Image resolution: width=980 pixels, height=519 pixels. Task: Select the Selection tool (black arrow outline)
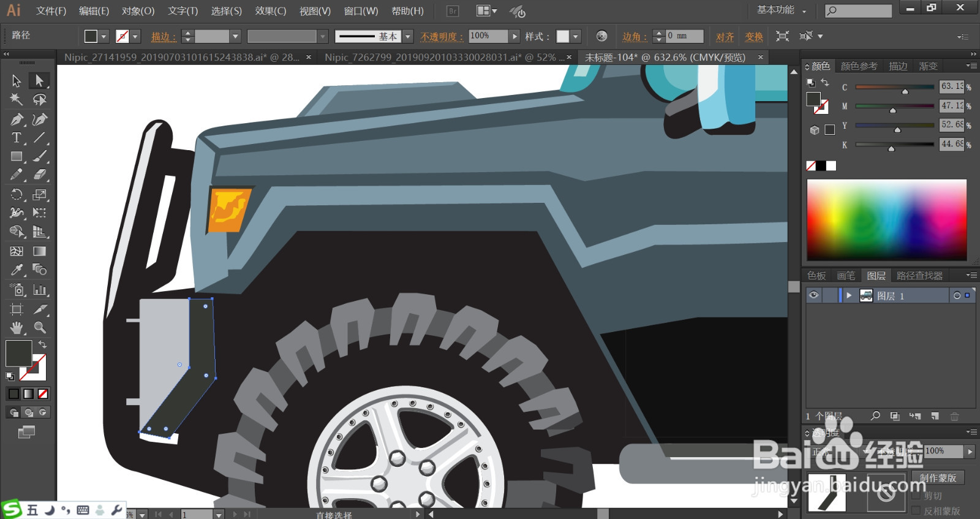click(17, 80)
